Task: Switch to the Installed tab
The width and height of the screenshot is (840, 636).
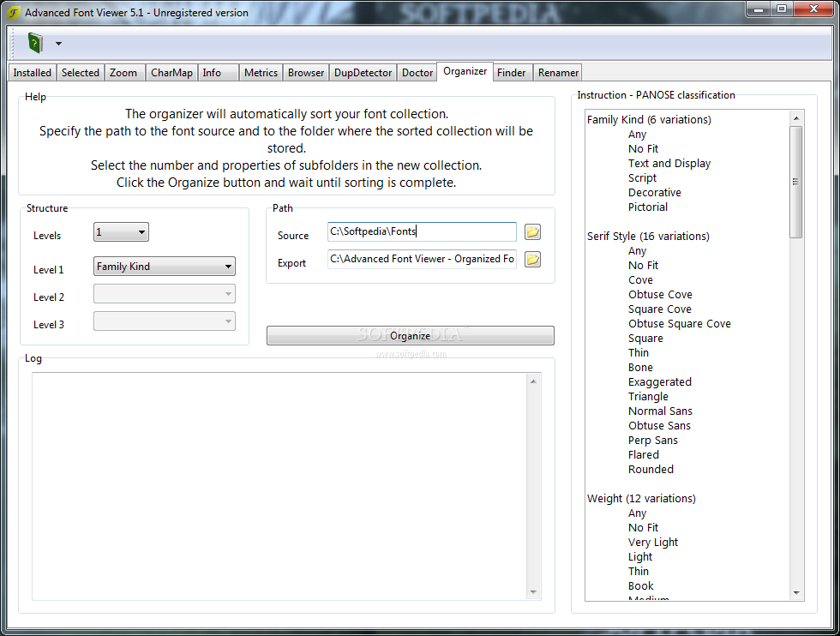Action: point(33,72)
